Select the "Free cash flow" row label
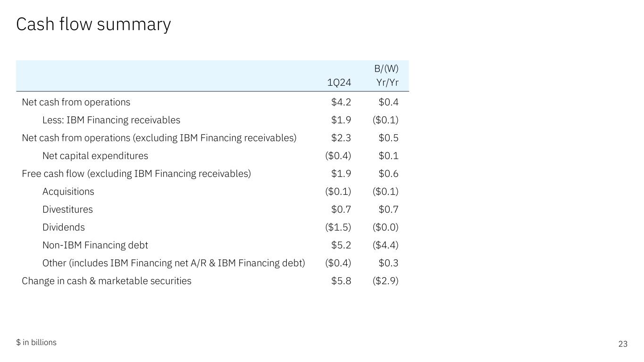644x362 pixels. (136, 174)
